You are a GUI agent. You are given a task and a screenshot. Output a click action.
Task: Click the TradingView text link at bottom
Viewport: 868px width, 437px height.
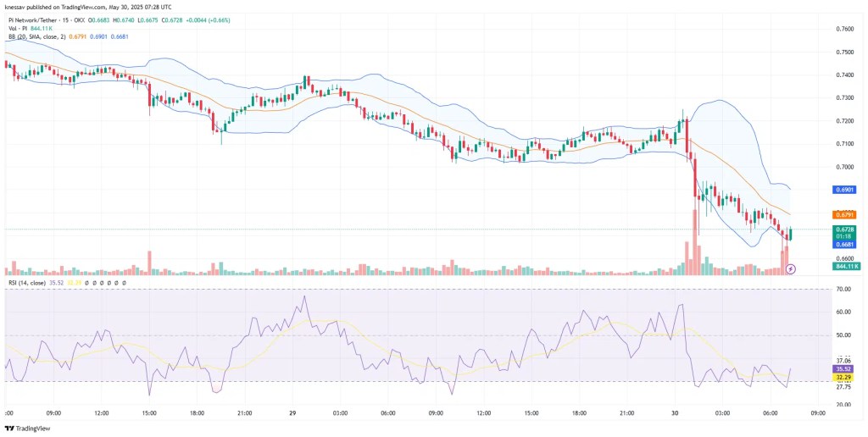coord(34,429)
